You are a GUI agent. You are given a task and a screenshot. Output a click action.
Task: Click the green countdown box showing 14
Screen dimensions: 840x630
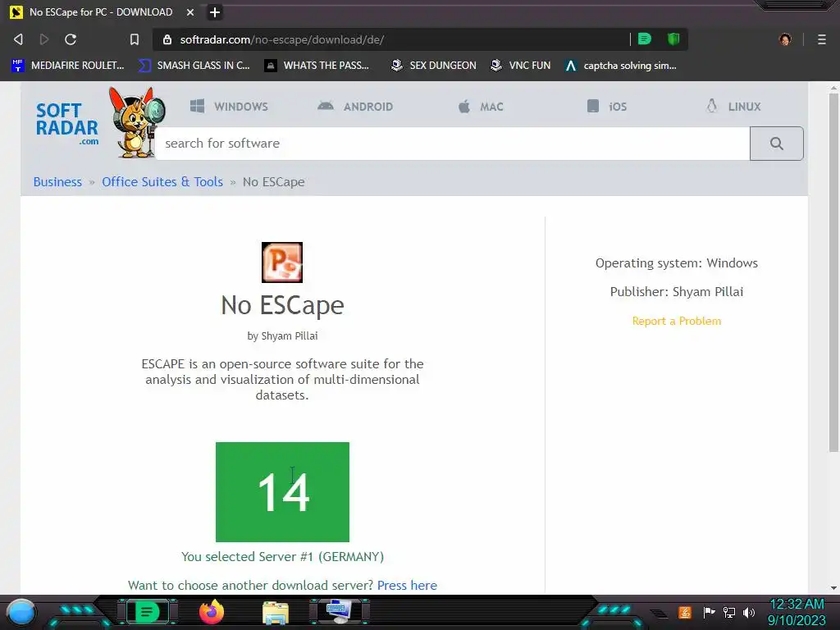coord(282,492)
